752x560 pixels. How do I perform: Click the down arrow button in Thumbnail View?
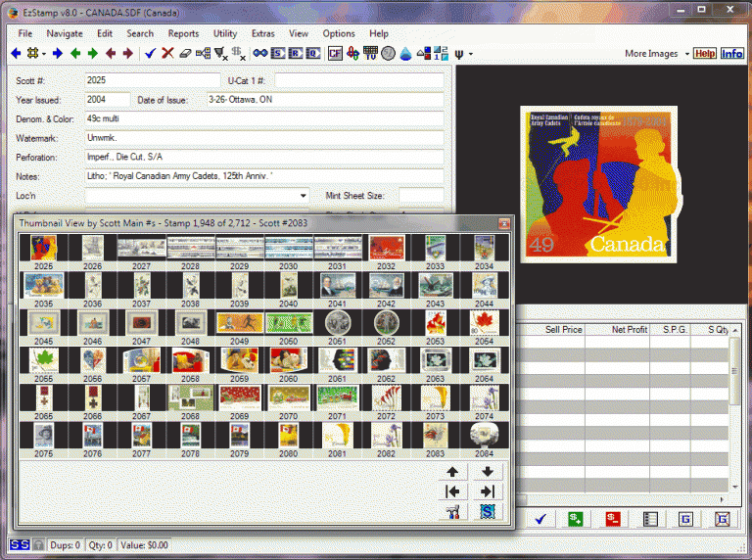(x=488, y=472)
